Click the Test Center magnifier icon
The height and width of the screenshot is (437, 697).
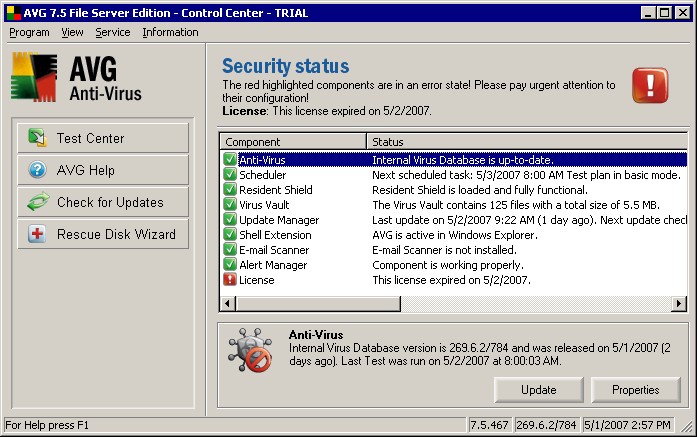tap(37, 138)
